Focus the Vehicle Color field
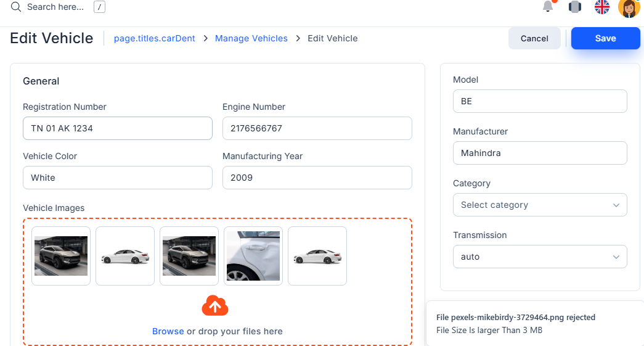 click(118, 178)
